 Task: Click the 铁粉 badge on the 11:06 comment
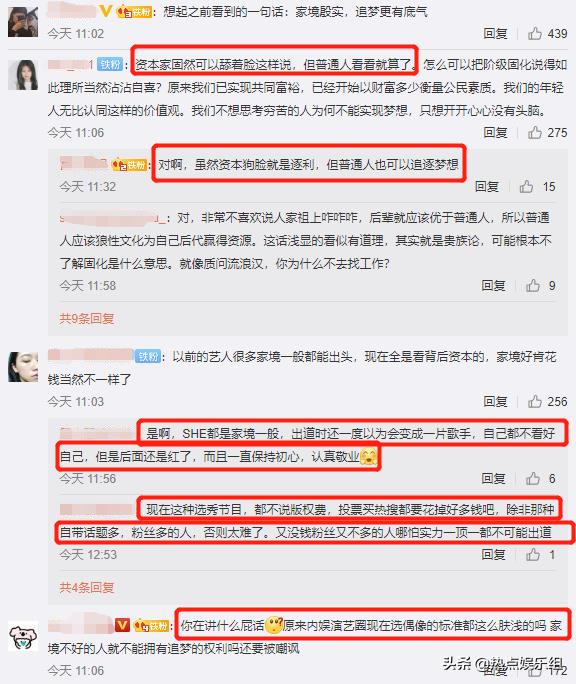click(110, 65)
